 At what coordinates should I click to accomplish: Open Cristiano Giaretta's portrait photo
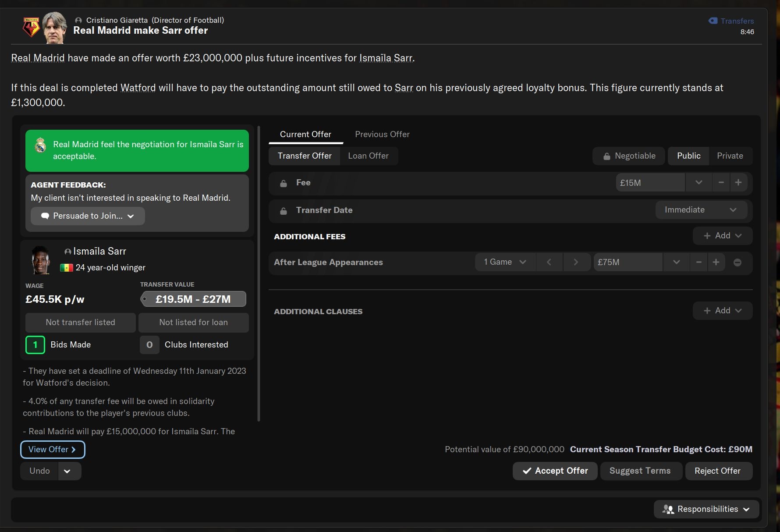coord(55,28)
